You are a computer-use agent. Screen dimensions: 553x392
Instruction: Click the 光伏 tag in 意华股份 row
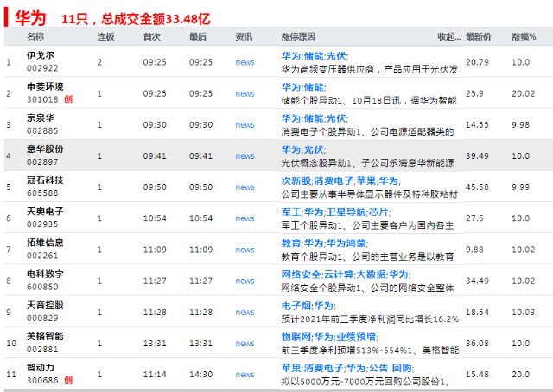coord(313,149)
